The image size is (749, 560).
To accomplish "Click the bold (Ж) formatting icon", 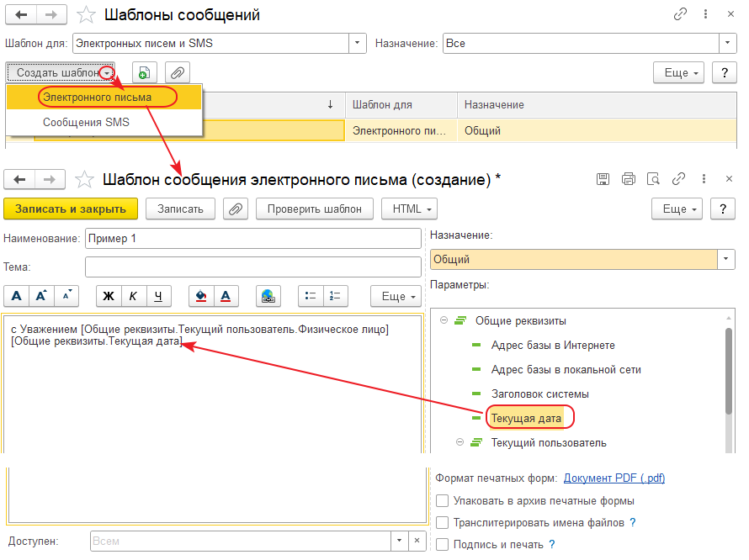I will click(109, 296).
